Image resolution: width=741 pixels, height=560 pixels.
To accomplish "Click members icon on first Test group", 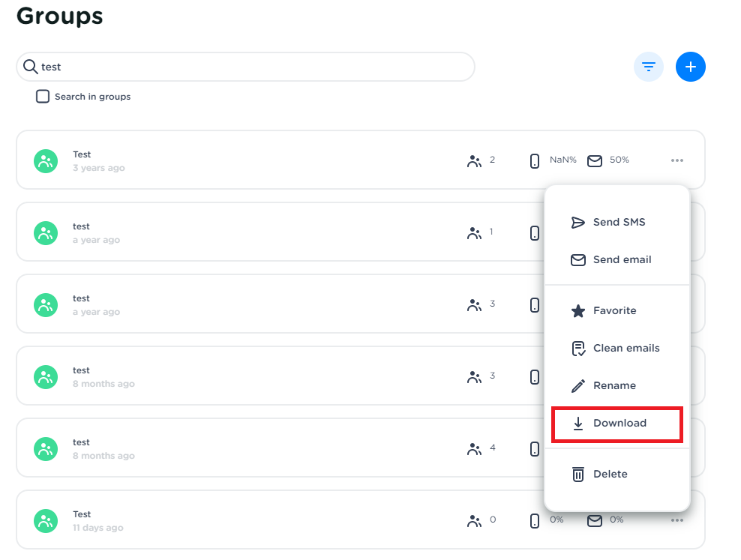I will [x=474, y=160].
